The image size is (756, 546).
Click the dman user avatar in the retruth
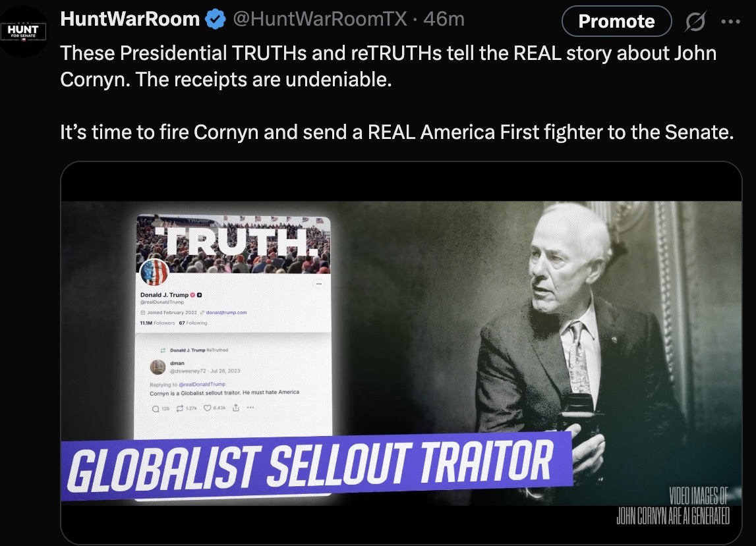tap(158, 367)
